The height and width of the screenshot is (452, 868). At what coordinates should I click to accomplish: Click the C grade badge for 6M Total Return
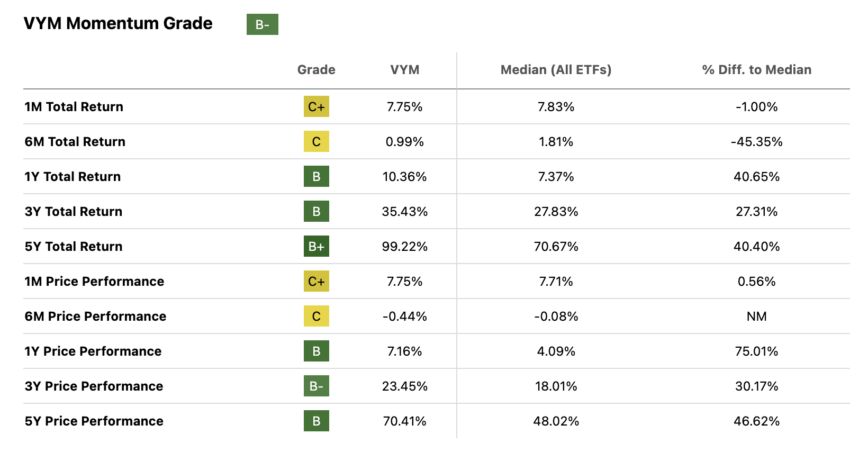(316, 142)
